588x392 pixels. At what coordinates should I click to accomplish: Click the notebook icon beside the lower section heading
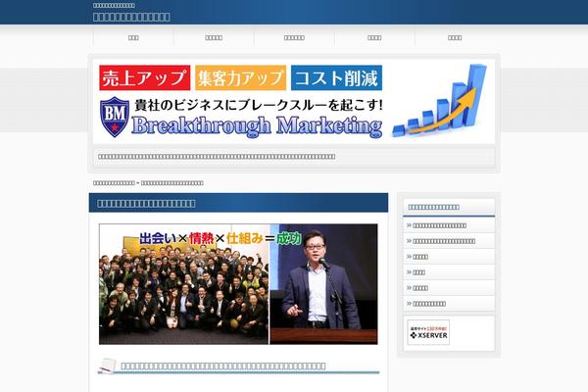pos(107,367)
